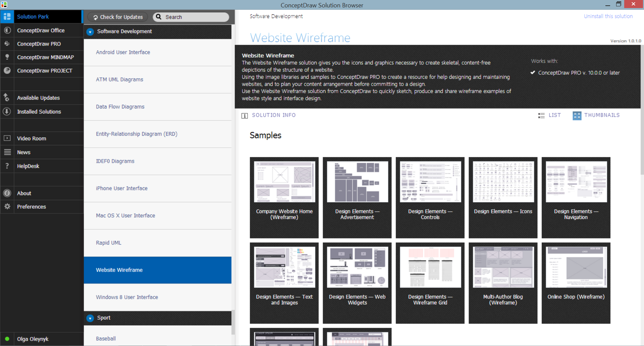Open Online Shop (Wireframe) sample
The height and width of the screenshot is (346, 644).
pos(576,283)
